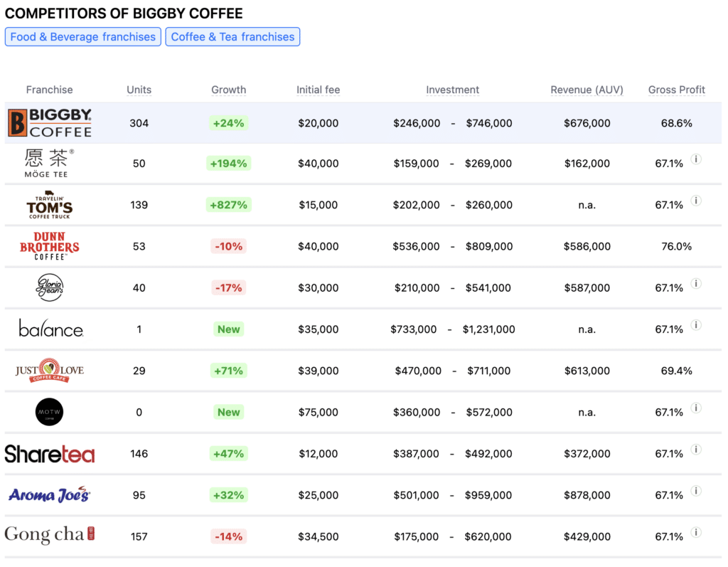
Task: Select the Dunn Brothers Coffee logo
Action: tap(49, 246)
